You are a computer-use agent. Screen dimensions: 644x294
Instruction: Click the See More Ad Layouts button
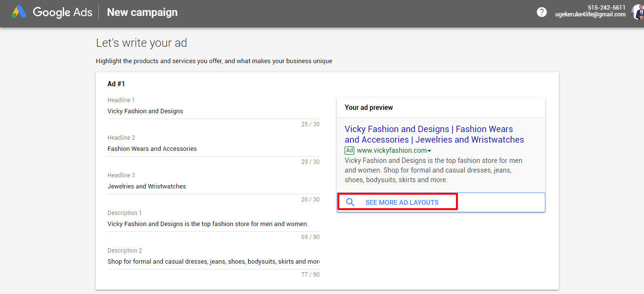pos(402,202)
